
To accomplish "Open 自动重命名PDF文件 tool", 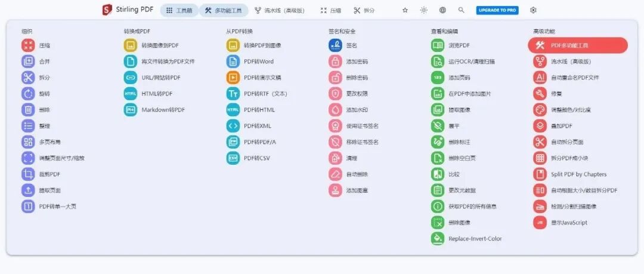I will pos(566,78).
